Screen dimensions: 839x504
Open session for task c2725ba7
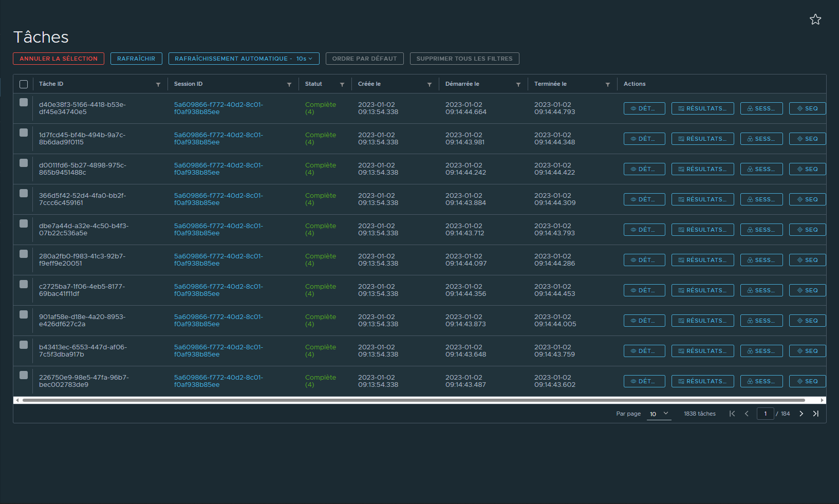761,290
